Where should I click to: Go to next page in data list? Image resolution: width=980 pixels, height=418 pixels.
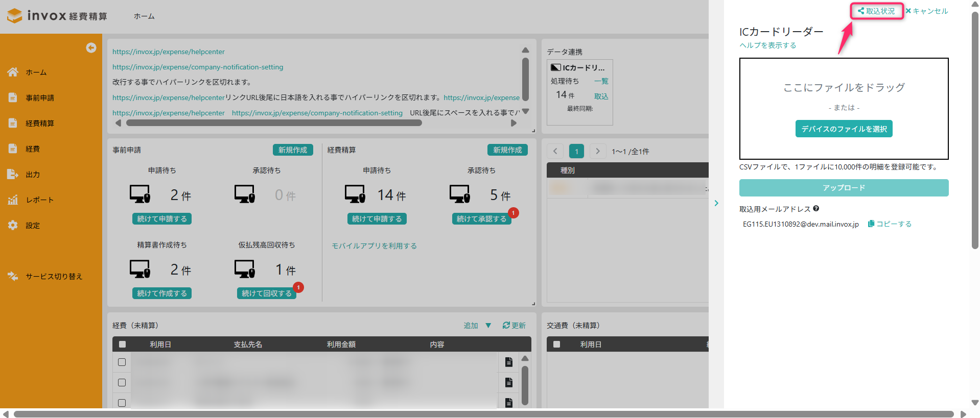(x=597, y=151)
